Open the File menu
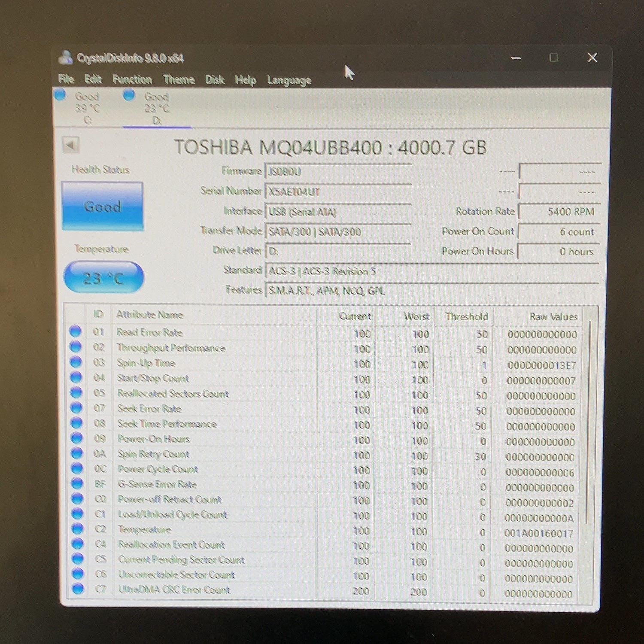 pos(66,79)
